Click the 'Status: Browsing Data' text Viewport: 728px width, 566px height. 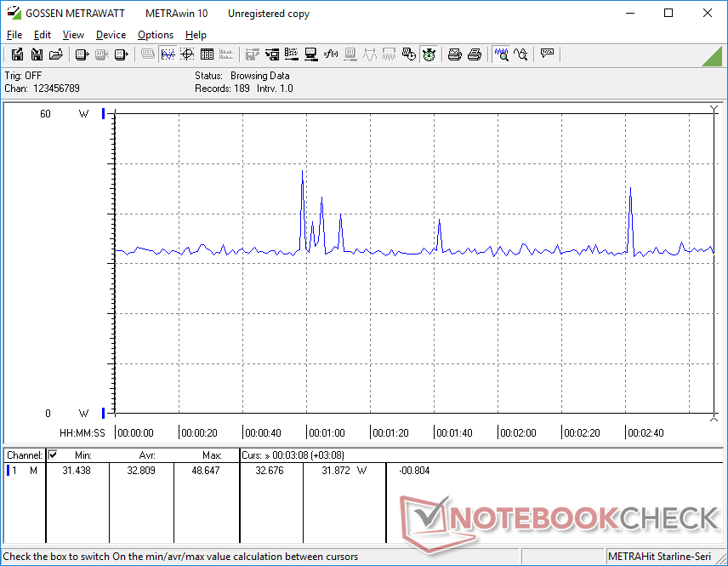point(242,76)
